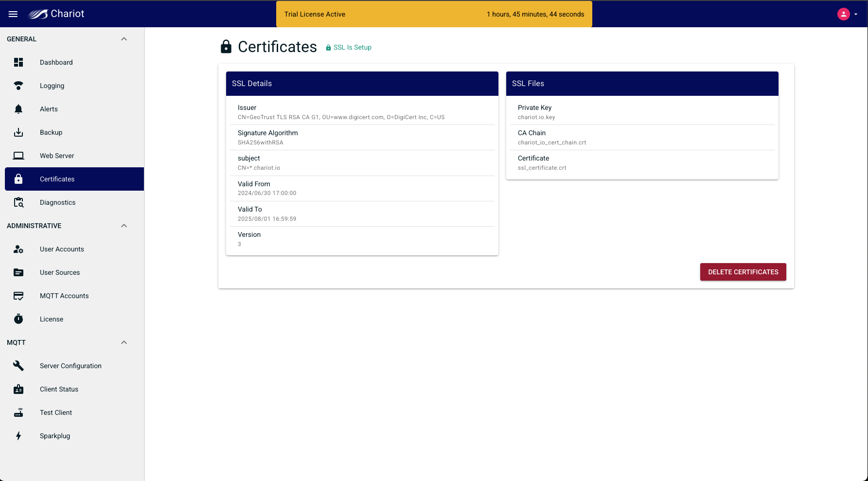Open the user account dropdown

[848, 14]
